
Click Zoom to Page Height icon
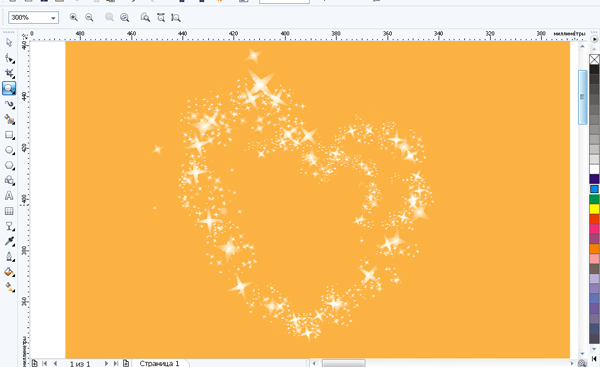(176, 17)
